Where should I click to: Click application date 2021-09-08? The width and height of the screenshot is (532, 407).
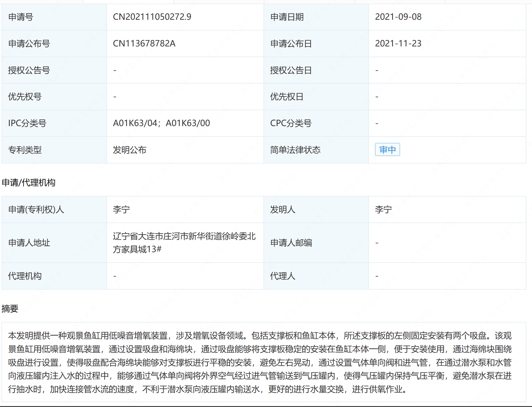(398, 17)
